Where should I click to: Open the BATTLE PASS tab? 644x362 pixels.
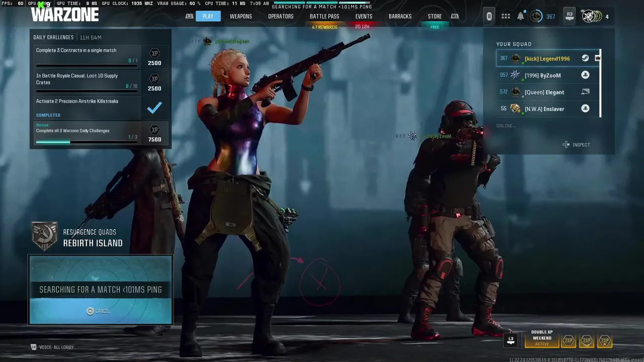pos(324,16)
